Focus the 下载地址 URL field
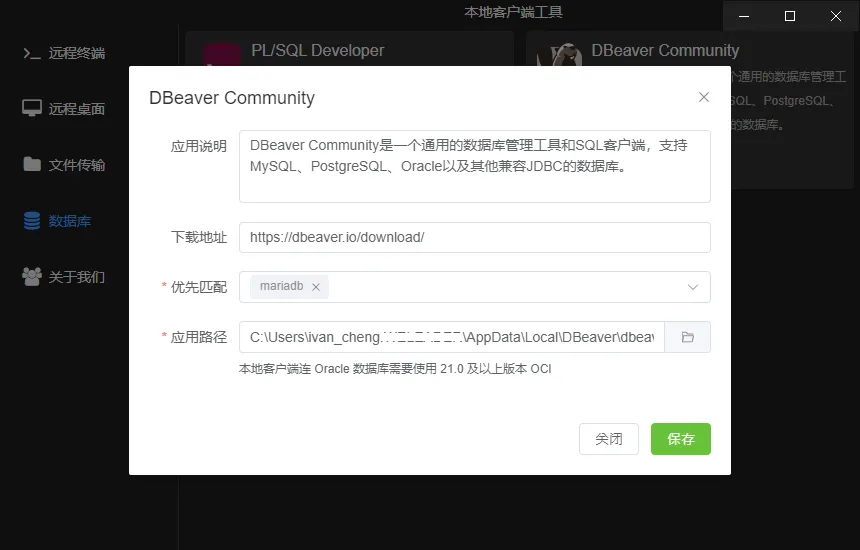Viewport: 860px width, 550px height. [x=475, y=237]
